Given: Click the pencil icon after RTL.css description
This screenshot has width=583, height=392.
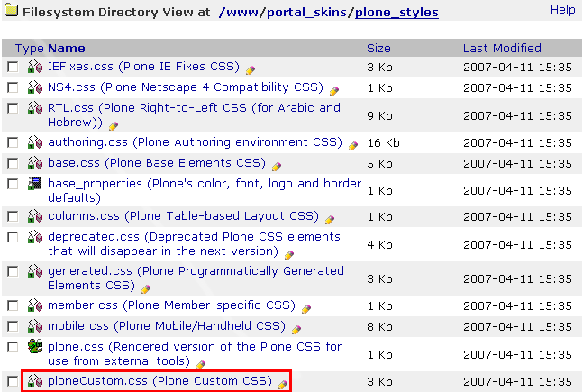Looking at the screenshot, I should (114, 126).
